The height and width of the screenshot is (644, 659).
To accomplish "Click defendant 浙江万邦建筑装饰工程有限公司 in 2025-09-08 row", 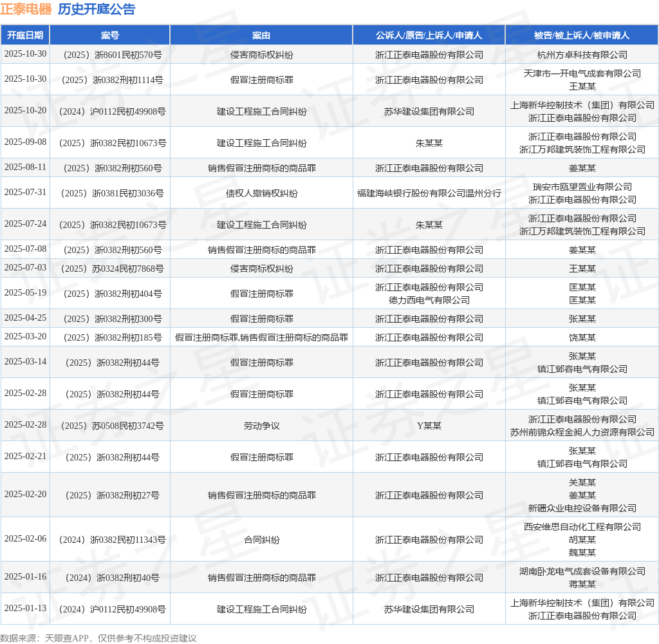I will (582, 150).
